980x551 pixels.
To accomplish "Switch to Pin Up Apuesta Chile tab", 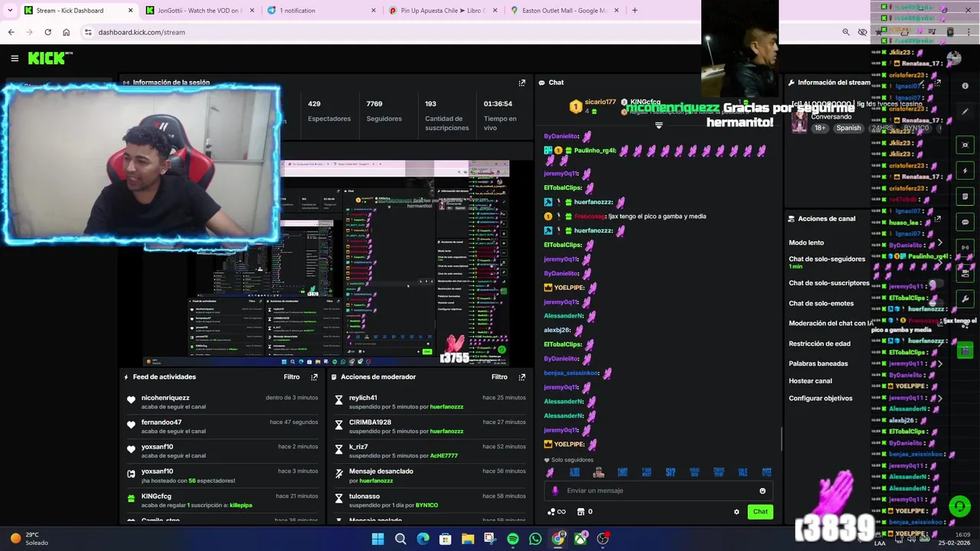I will 443,11.
